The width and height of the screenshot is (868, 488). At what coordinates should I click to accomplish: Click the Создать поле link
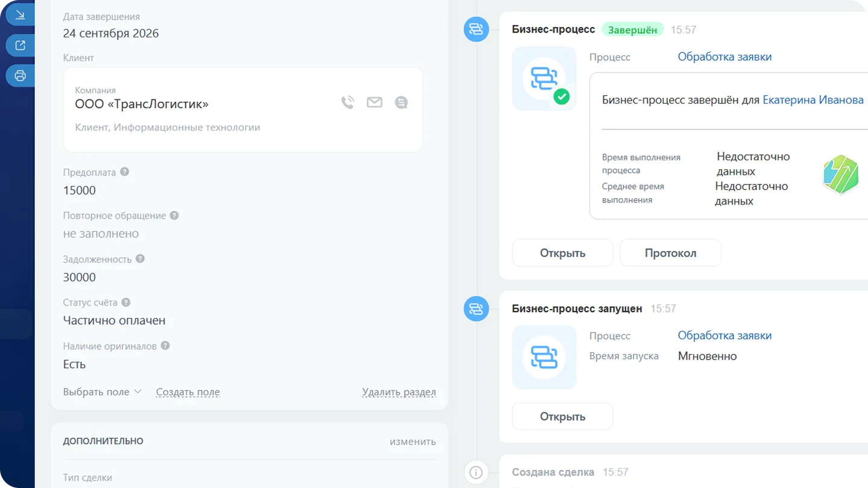pyautogui.click(x=188, y=392)
